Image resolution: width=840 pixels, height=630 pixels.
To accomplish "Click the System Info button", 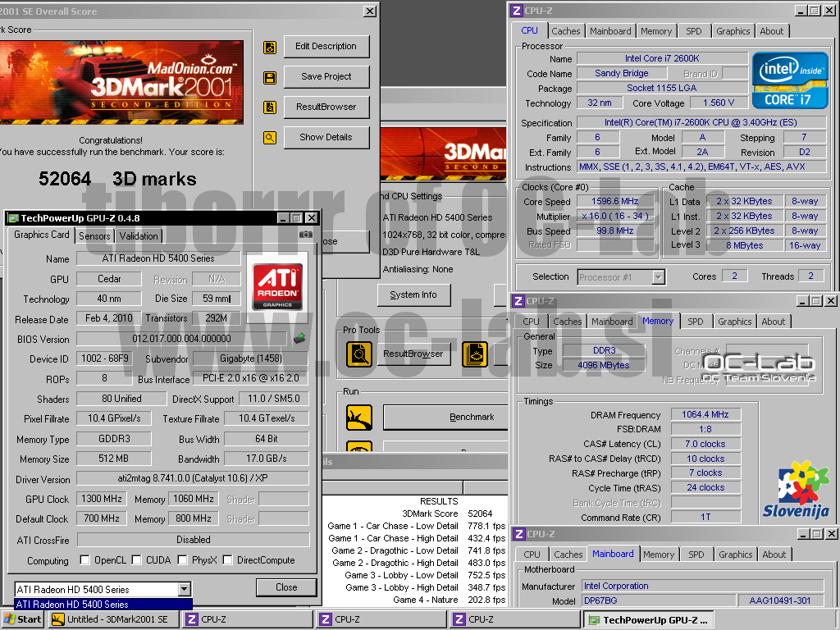I will (x=413, y=294).
